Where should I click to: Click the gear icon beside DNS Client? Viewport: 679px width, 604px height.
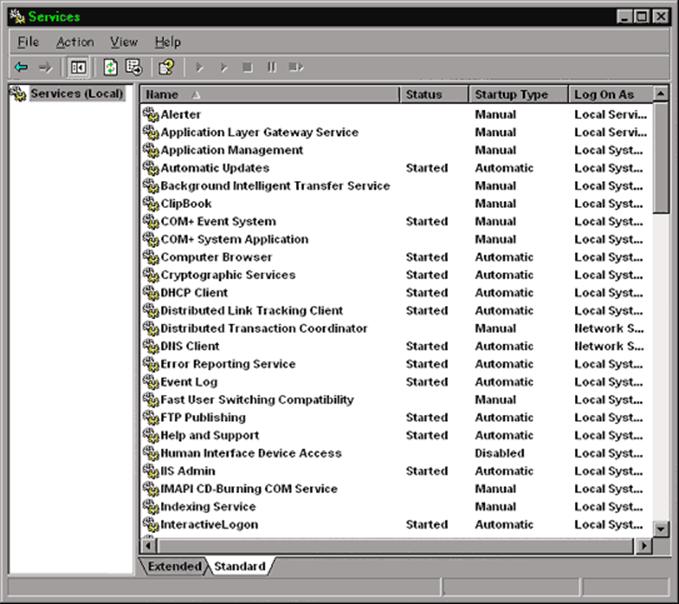click(x=151, y=346)
